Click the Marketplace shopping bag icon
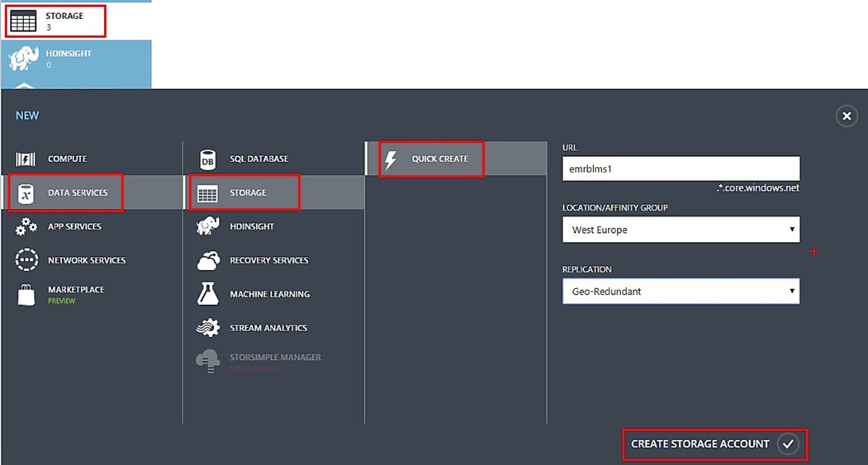 pos(26,295)
